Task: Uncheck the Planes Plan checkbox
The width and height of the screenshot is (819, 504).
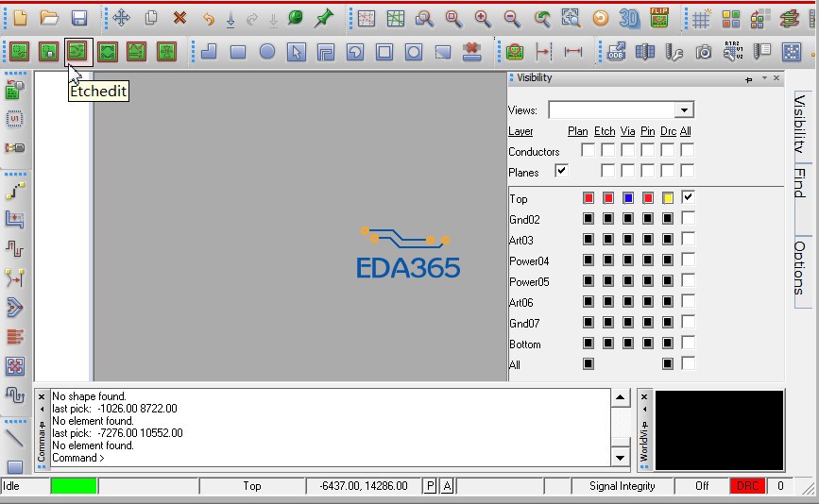Action: click(561, 171)
